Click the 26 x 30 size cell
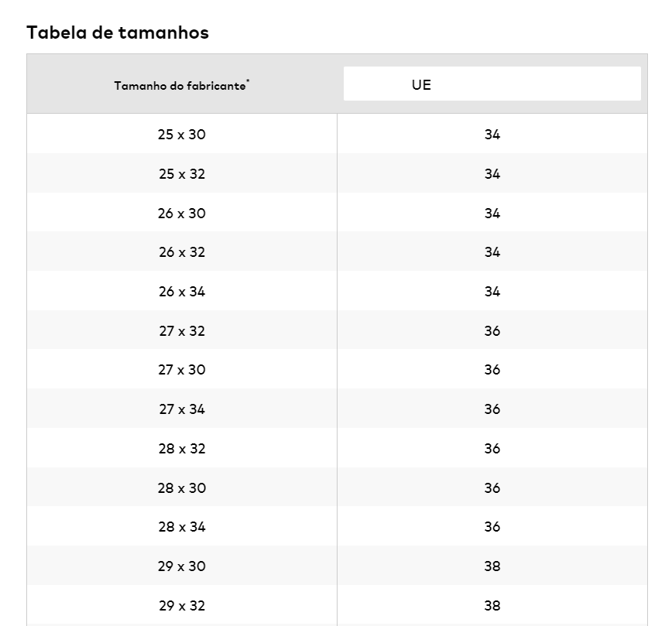Viewport: 672px width, 626px height. pyautogui.click(x=182, y=214)
